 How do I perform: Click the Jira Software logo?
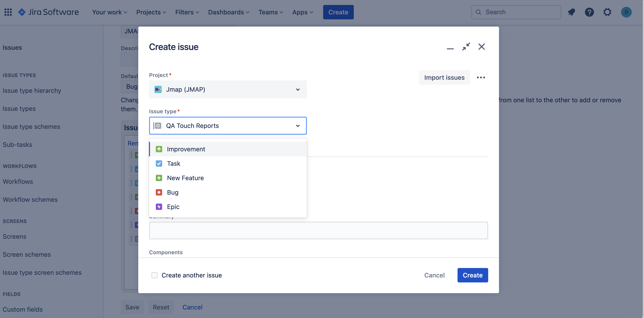[x=48, y=12]
